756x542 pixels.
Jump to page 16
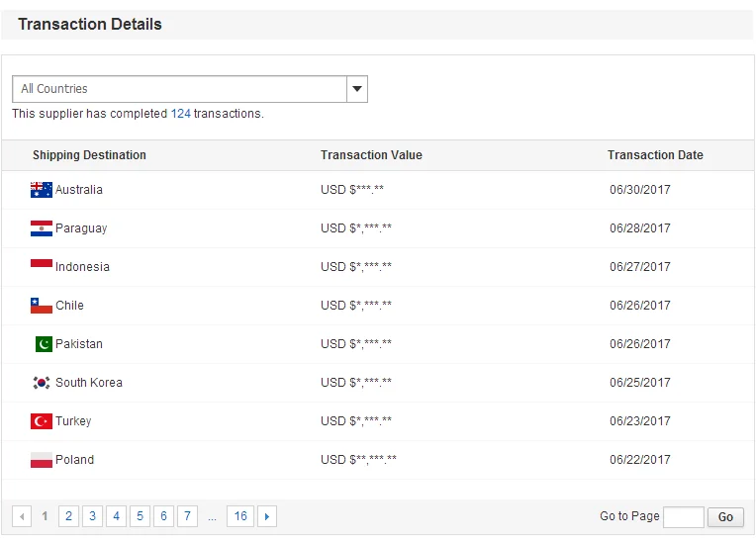(x=240, y=516)
